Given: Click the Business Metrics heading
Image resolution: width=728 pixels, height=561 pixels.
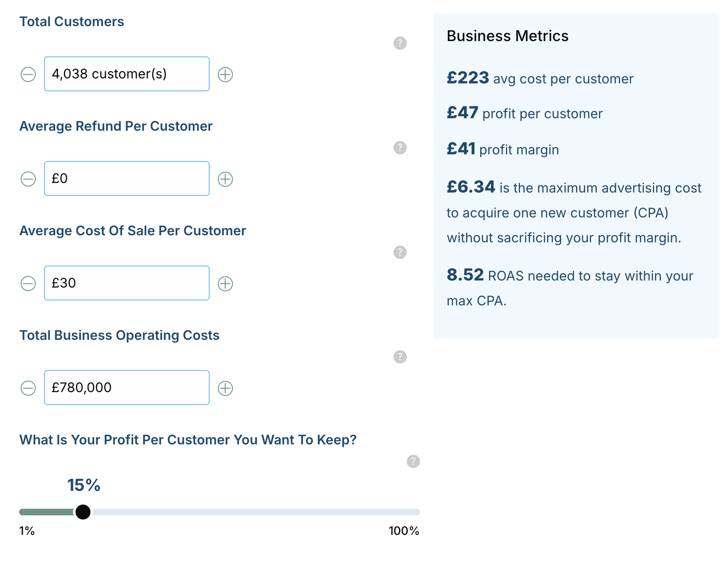Looking at the screenshot, I should point(507,36).
